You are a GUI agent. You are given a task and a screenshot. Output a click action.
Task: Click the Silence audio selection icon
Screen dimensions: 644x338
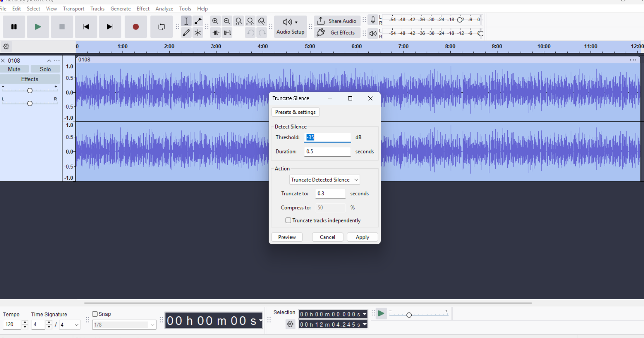pyautogui.click(x=228, y=33)
